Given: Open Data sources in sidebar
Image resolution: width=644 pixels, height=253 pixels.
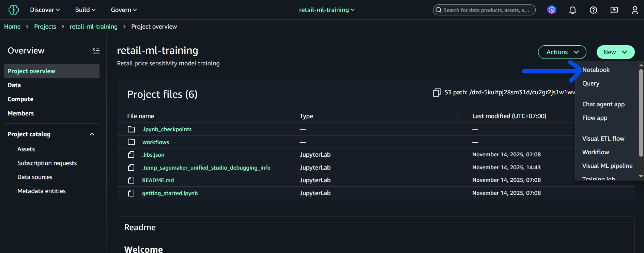Looking at the screenshot, I should tap(35, 177).
